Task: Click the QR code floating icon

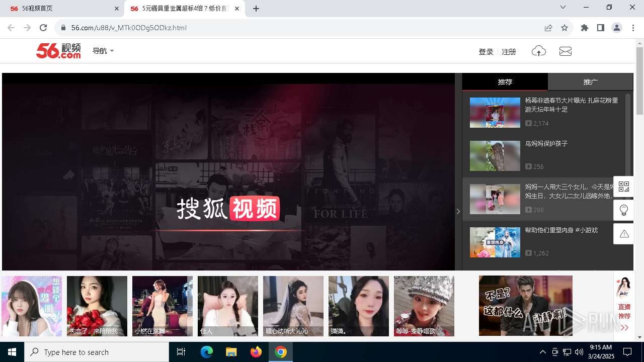Action: 624,187
